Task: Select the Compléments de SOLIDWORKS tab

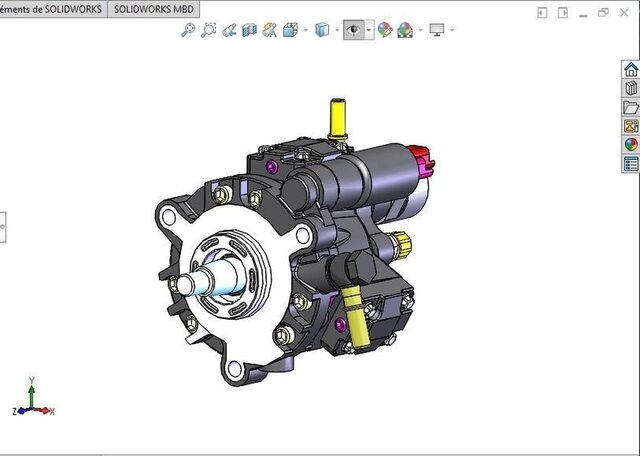Action: pos(50,8)
